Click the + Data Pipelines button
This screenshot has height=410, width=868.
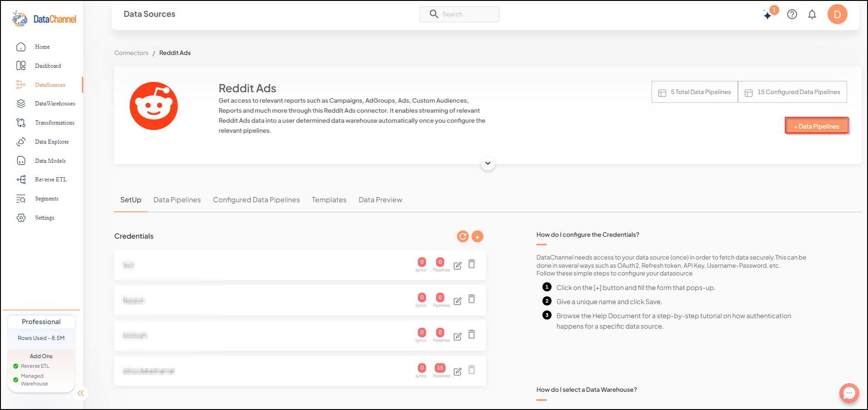(x=817, y=126)
